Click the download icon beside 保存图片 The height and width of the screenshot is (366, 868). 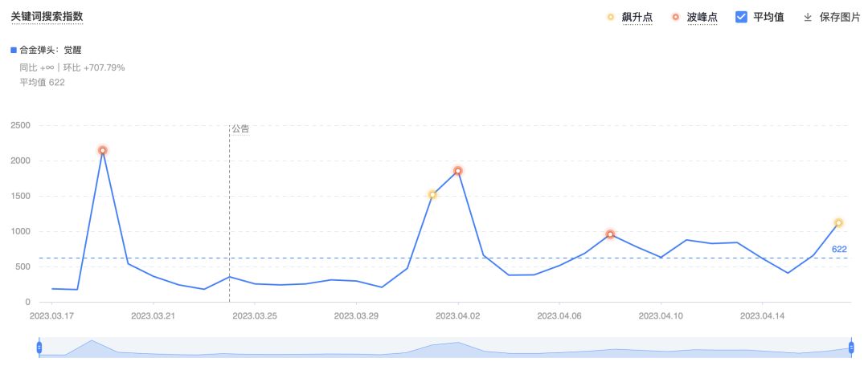coord(808,17)
